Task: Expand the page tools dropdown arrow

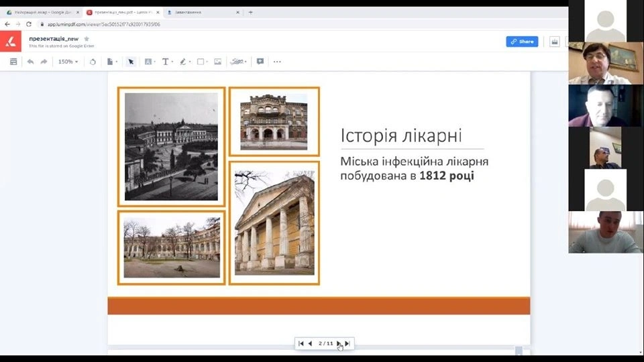Action: point(117,62)
